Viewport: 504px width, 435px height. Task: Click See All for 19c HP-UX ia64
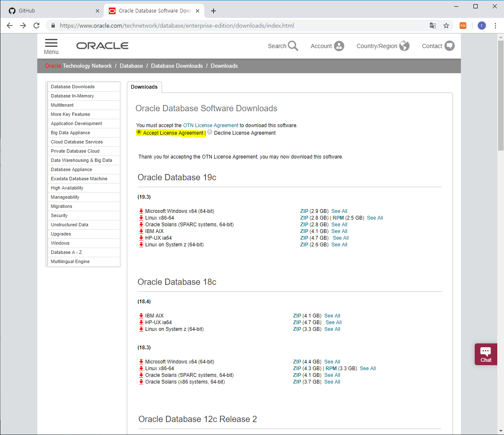(341, 238)
